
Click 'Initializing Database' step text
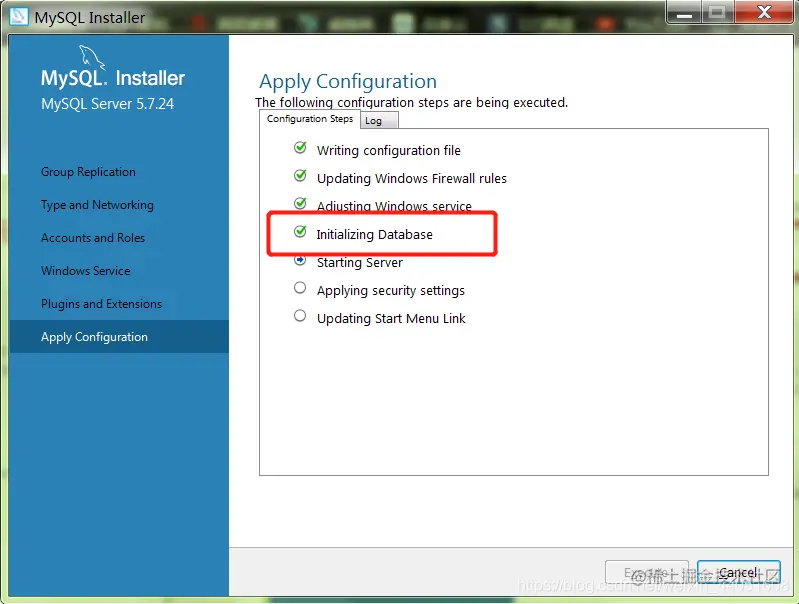[x=375, y=234]
